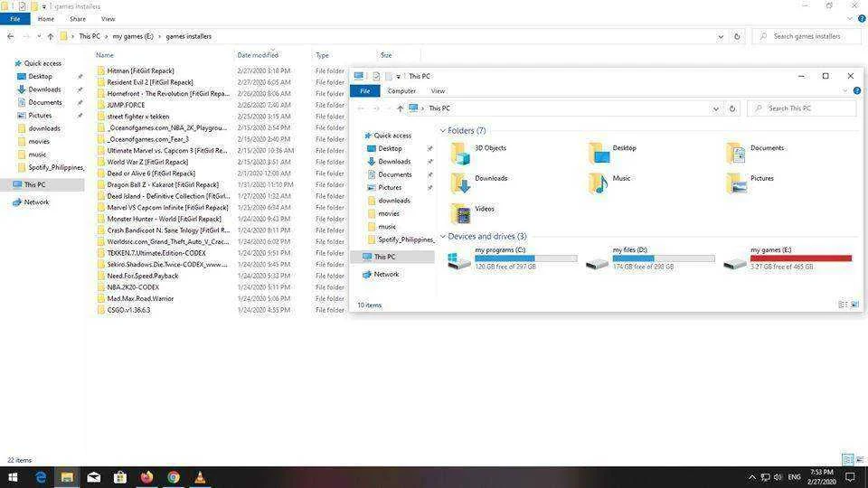Viewport: 868px width, 488px height.
Task: Open the Quick Access Toolbar dropdown in This PC
Action: [x=398, y=76]
